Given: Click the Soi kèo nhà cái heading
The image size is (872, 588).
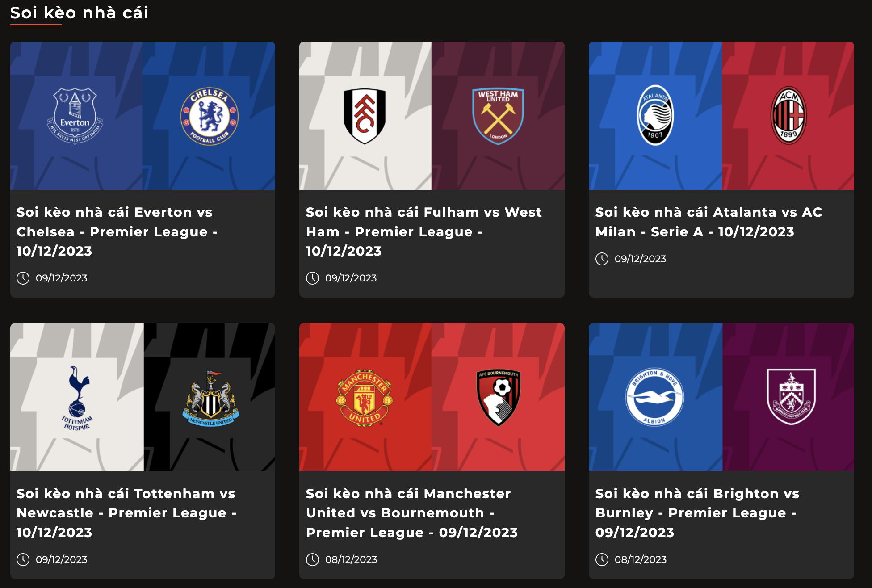Looking at the screenshot, I should (79, 13).
